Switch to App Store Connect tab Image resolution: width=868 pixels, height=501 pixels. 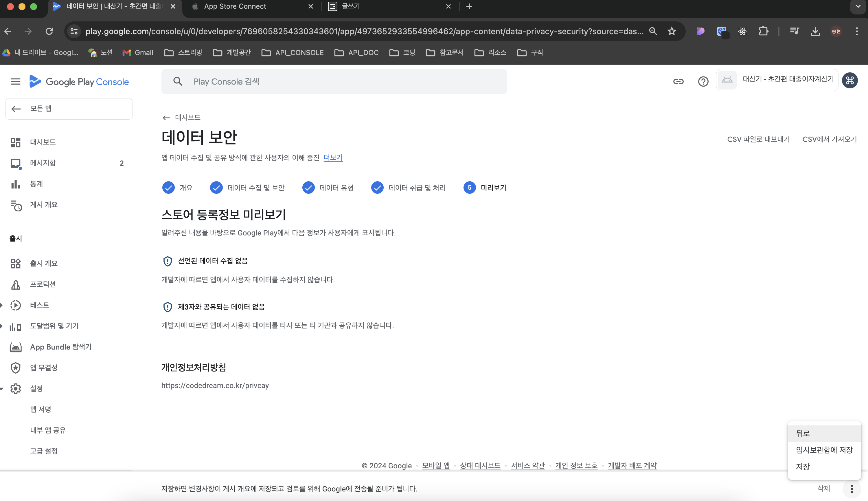[235, 7]
